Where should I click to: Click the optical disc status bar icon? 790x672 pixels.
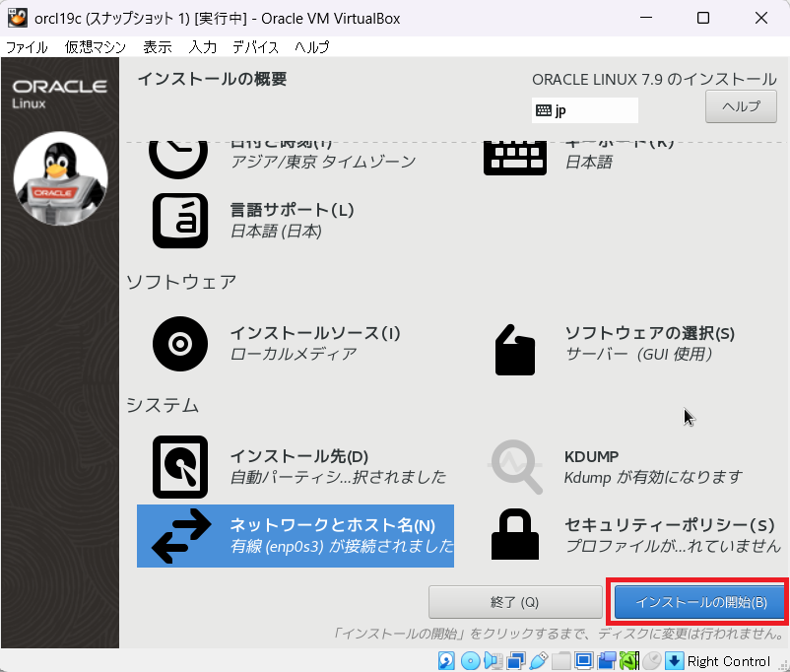[x=470, y=660]
